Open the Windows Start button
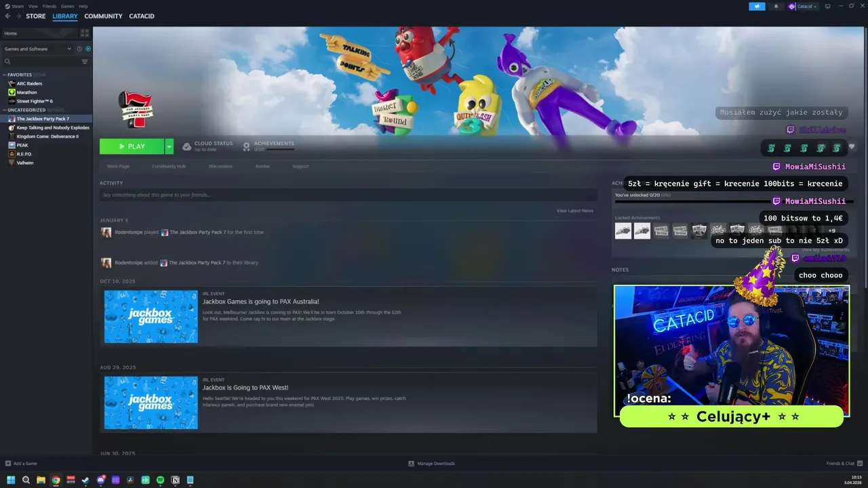The height and width of the screenshot is (488, 868). point(10,480)
